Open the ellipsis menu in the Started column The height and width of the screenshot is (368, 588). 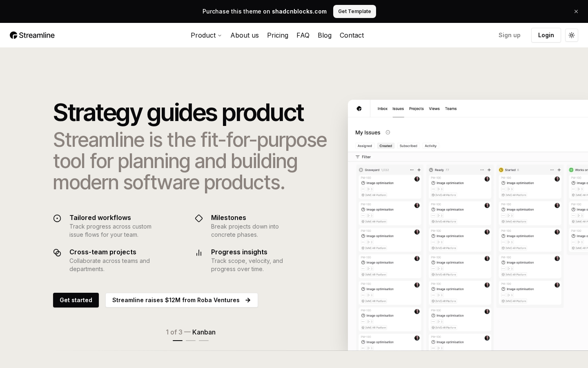[x=552, y=170]
